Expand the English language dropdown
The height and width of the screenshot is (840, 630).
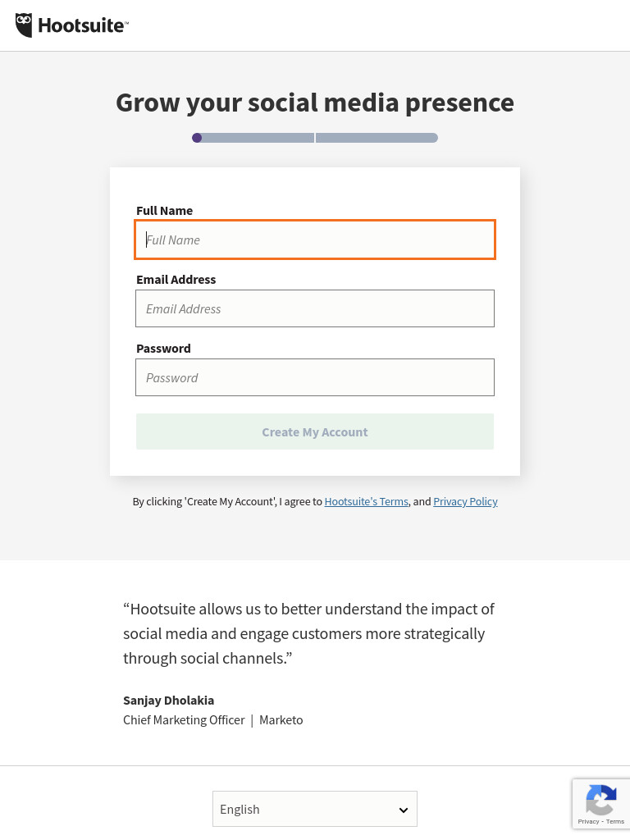pyautogui.click(x=315, y=809)
